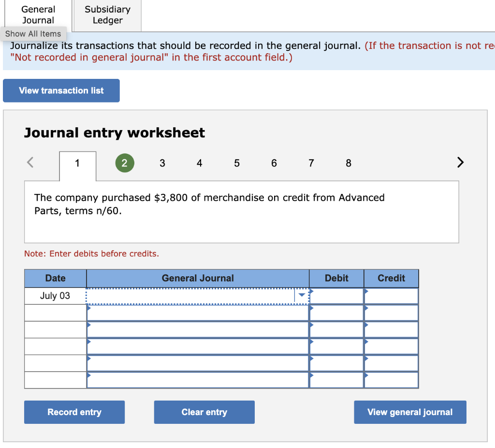Screen dimensions: 495x448
Task: Click the right chevron to view more transactions
Action: [460, 163]
